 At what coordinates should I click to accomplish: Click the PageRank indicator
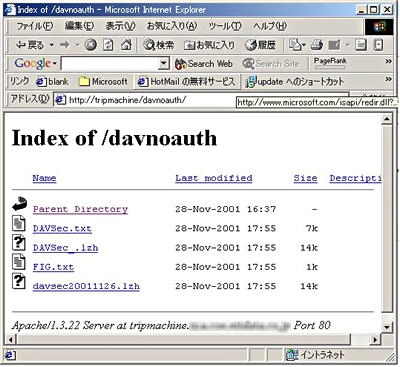tap(330, 63)
